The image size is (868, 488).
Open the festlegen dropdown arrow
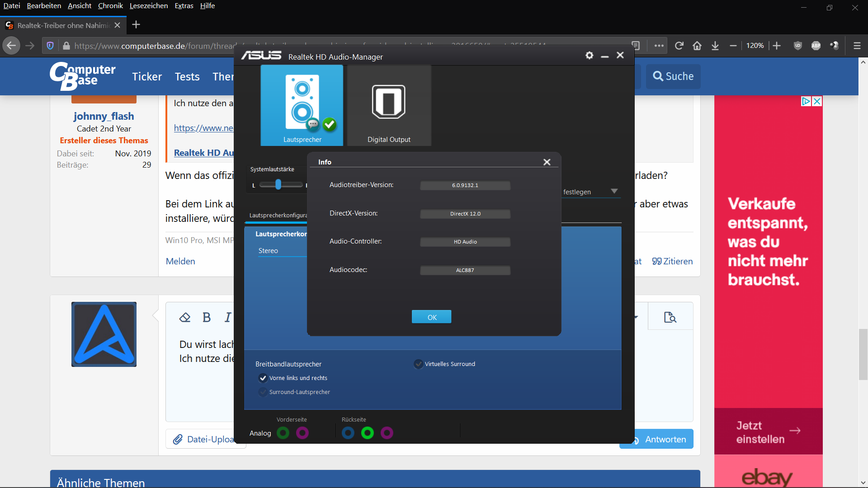click(x=614, y=191)
